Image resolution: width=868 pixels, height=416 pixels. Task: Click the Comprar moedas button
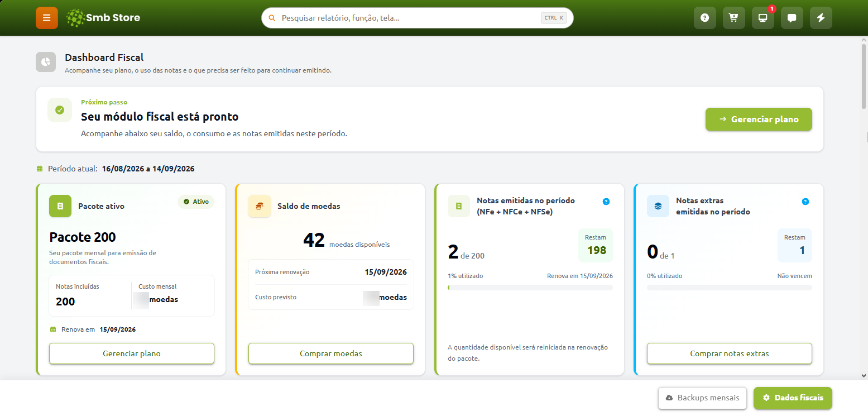(331, 353)
